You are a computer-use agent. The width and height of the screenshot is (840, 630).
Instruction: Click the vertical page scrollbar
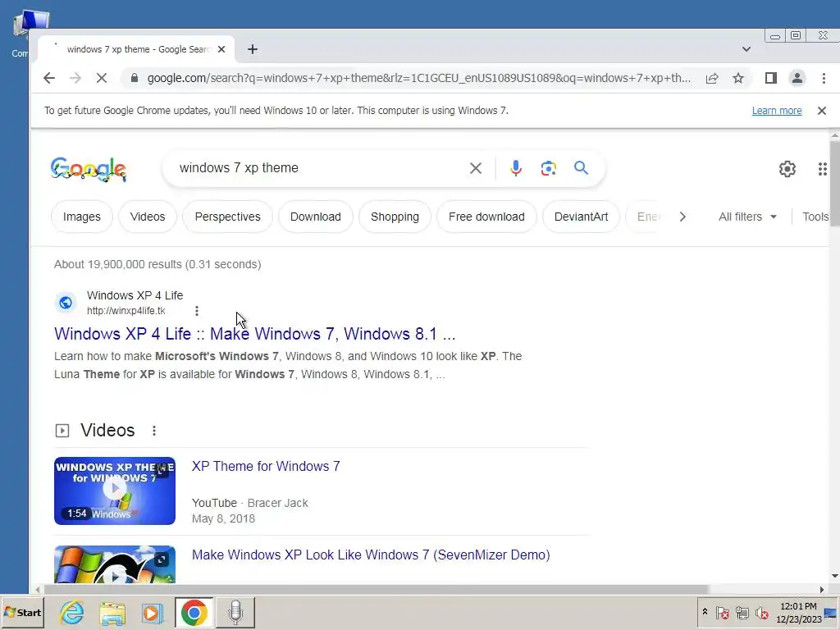pos(834,182)
